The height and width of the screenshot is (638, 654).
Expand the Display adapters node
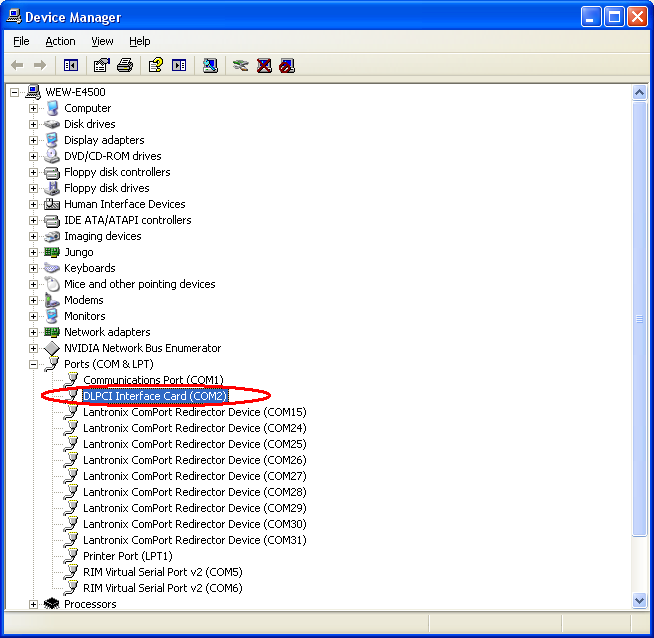pos(33,140)
